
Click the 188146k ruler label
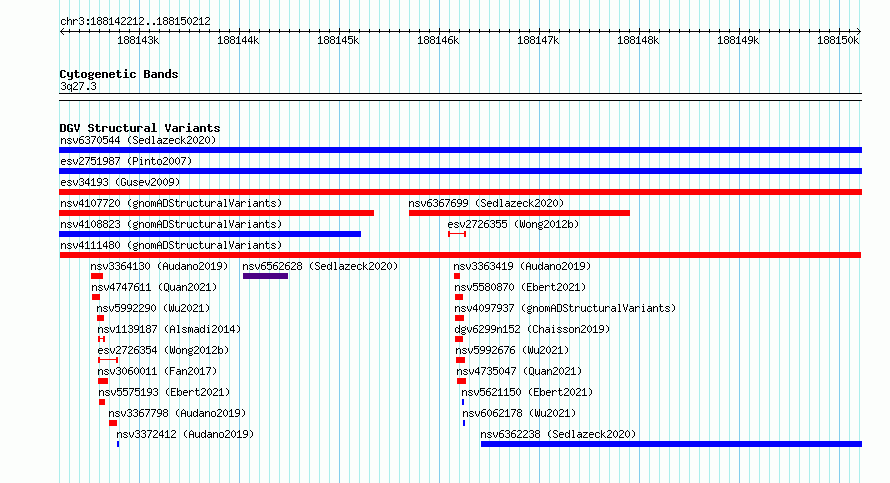coord(438,40)
